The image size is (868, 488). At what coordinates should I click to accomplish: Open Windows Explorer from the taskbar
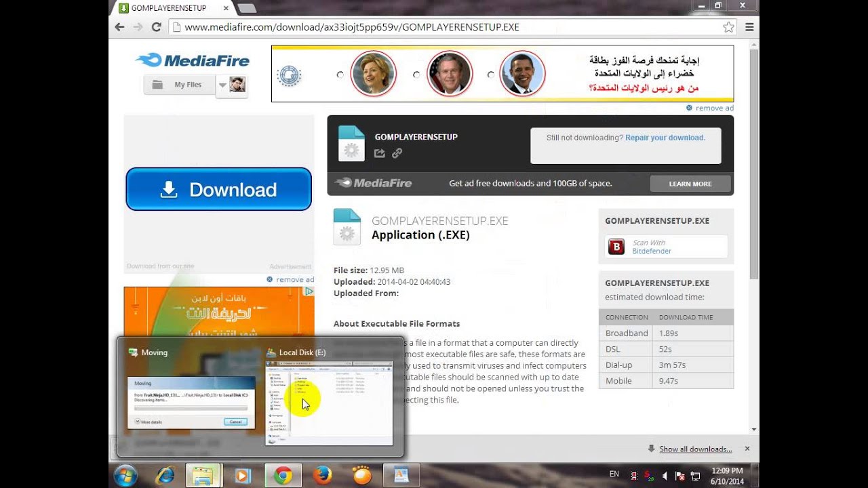tap(203, 476)
